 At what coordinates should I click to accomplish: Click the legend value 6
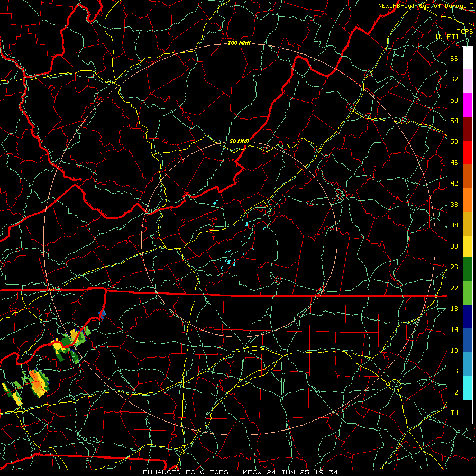coord(456,371)
